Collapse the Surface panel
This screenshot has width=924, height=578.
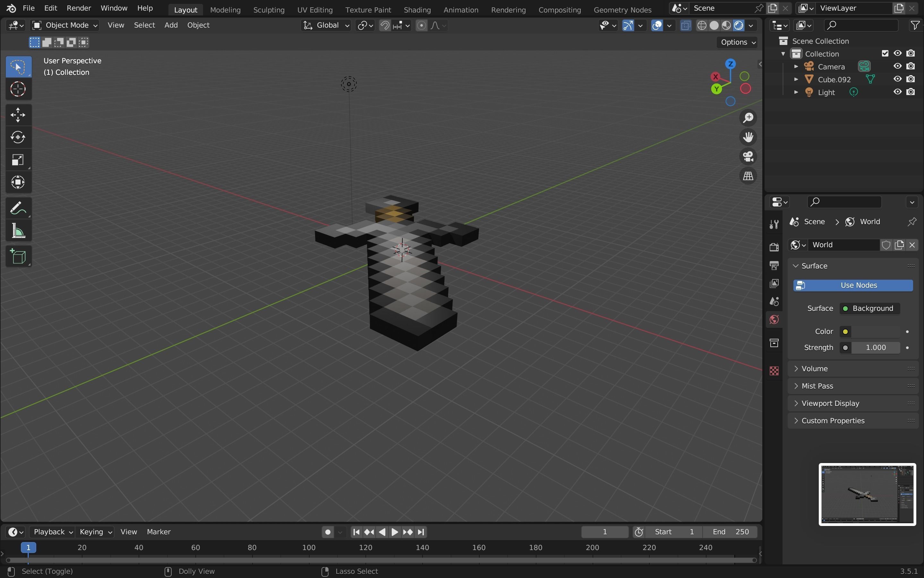[x=853, y=266]
